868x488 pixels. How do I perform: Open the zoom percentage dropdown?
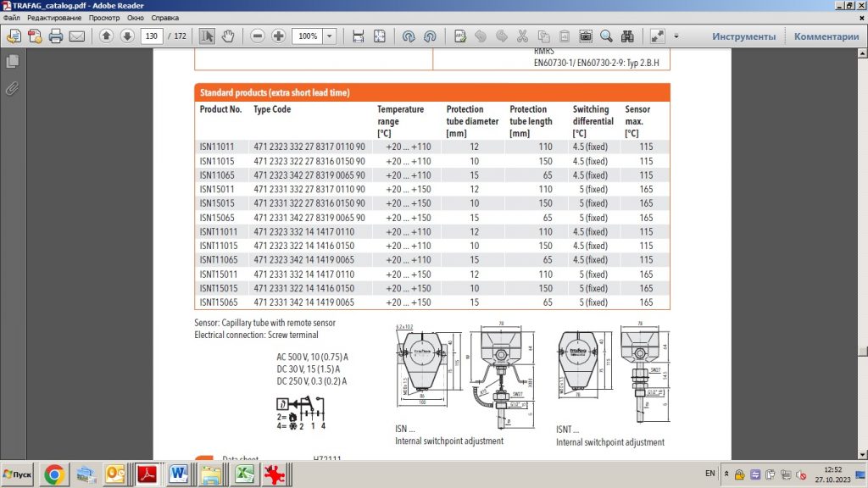pyautogui.click(x=329, y=36)
